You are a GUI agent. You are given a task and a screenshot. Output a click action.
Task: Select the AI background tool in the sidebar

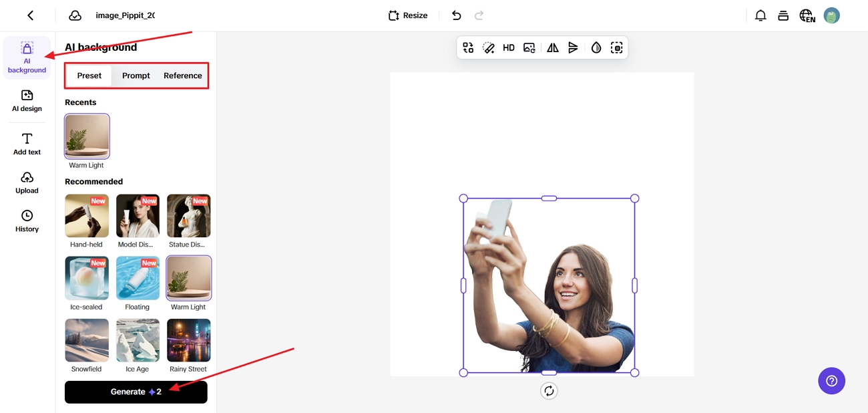click(x=27, y=57)
